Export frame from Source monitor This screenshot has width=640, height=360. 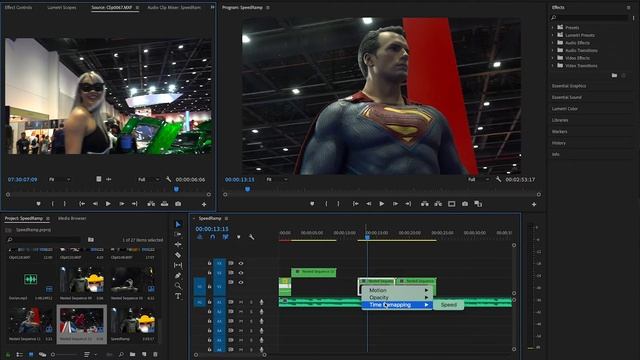[x=178, y=204]
